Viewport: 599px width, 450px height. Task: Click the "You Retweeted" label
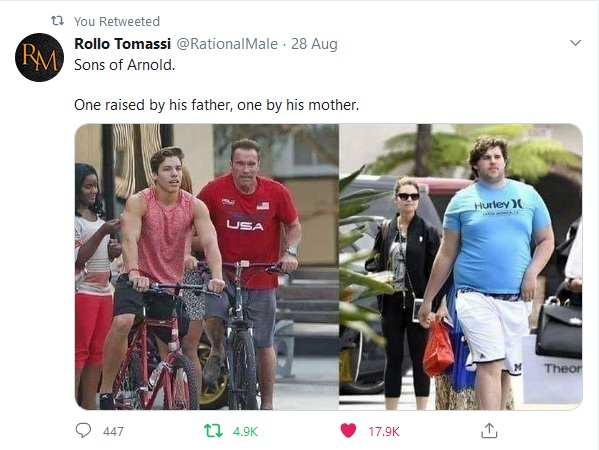point(117,21)
